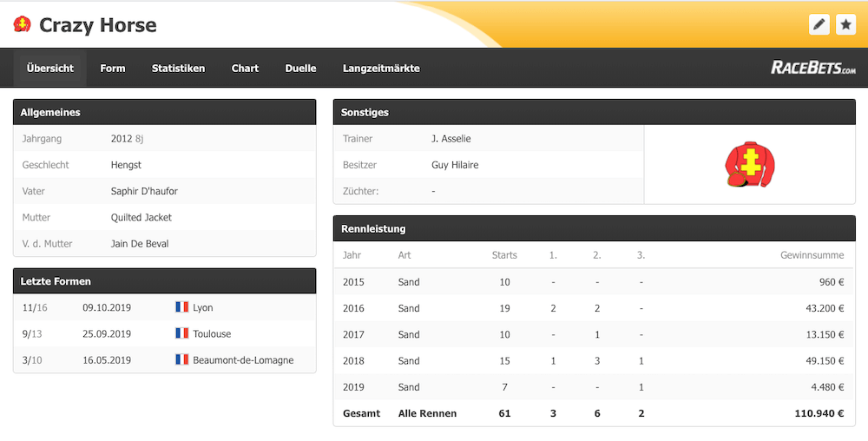868x441 pixels.
Task: Click the dam name Quilted Jacket
Action: pyautogui.click(x=141, y=217)
